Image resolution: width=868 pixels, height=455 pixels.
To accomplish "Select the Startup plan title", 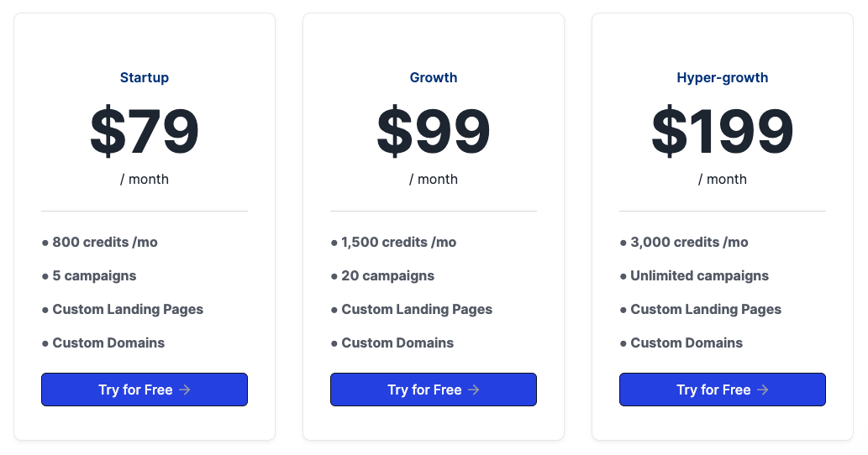I will pyautogui.click(x=145, y=78).
